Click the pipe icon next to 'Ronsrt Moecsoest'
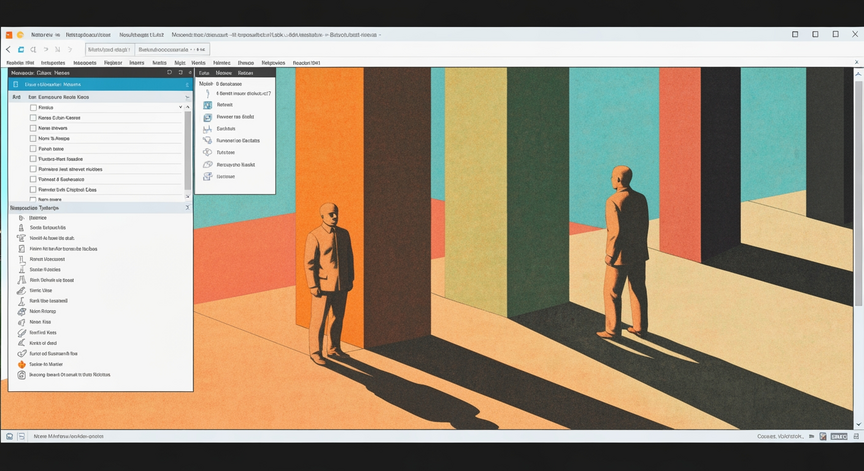The width and height of the screenshot is (864, 471). tap(21, 259)
